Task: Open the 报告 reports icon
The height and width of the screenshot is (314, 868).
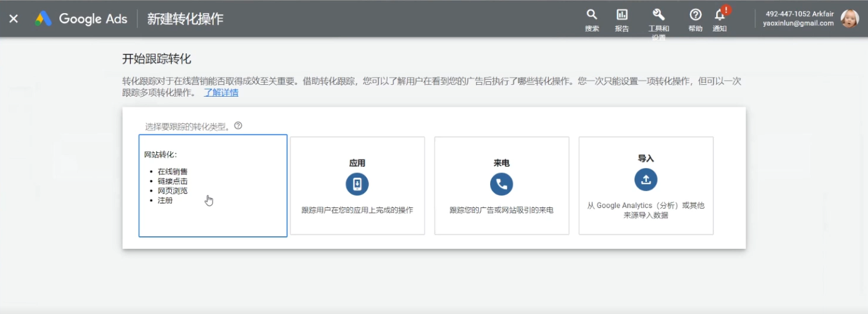Action: [622, 20]
